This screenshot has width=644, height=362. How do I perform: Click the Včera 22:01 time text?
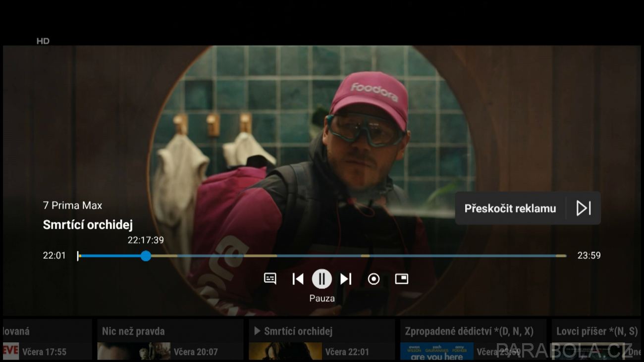[347, 352]
